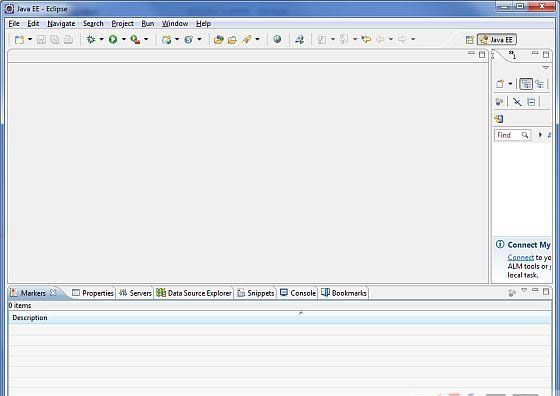This screenshot has height=396, width=560.
Task: Click the Debug bug icon
Action: pos(91,39)
